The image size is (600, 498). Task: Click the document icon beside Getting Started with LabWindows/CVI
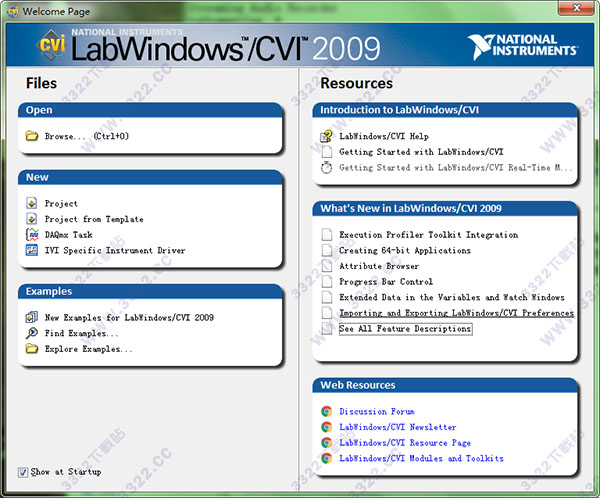[x=327, y=152]
